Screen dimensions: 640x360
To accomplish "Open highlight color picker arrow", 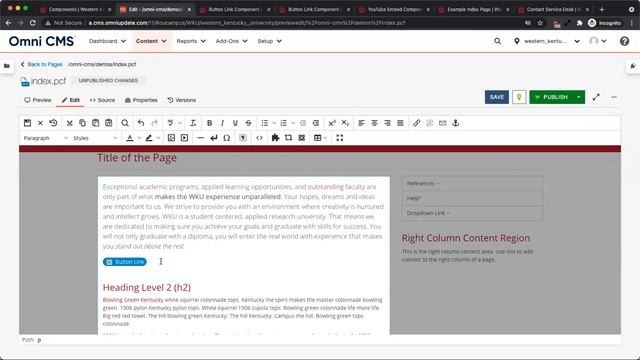I will (x=158, y=138).
